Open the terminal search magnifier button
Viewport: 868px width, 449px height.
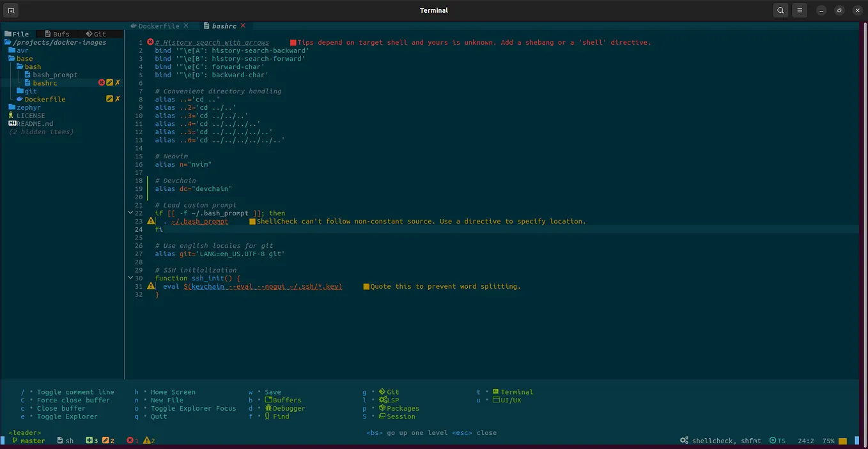coord(780,10)
